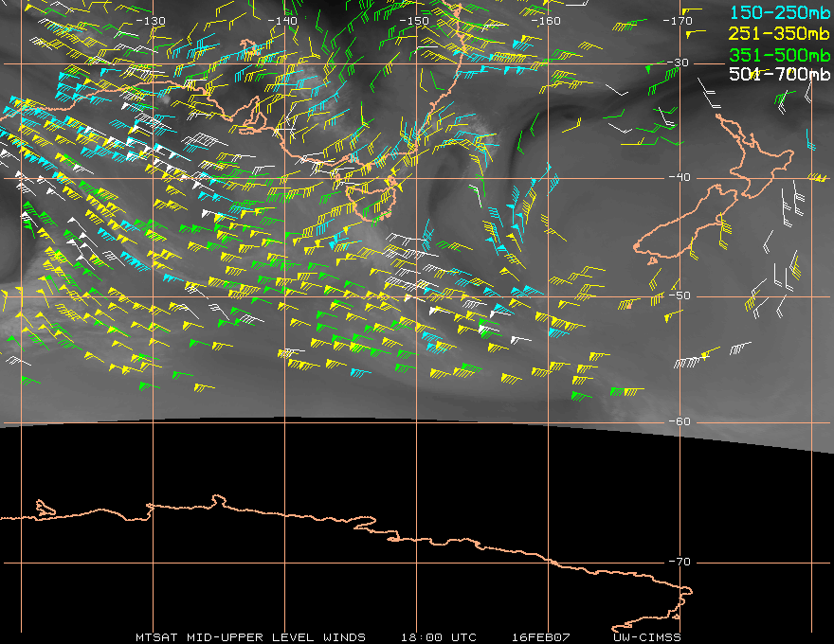
Task: Click the -60 latitude label
Action: [679, 421]
